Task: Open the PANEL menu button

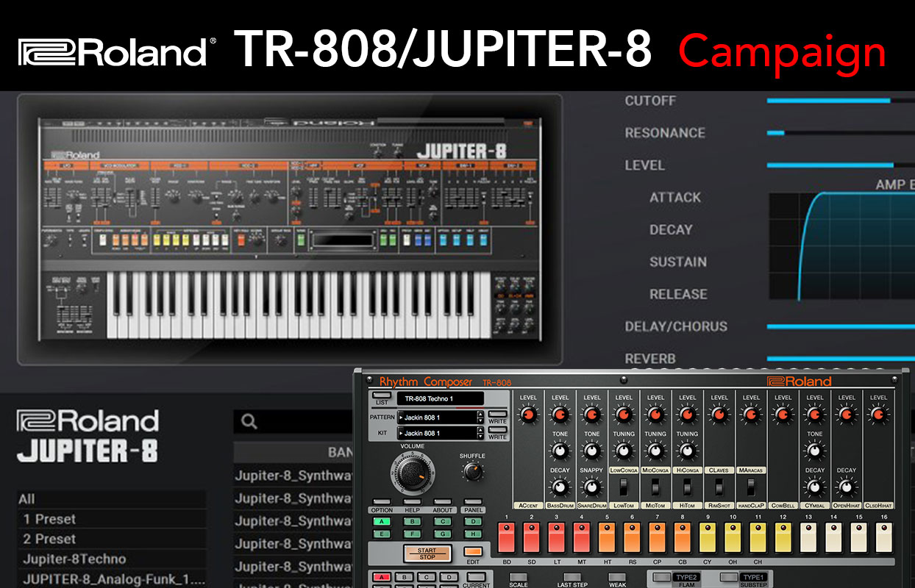Action: pos(472,502)
